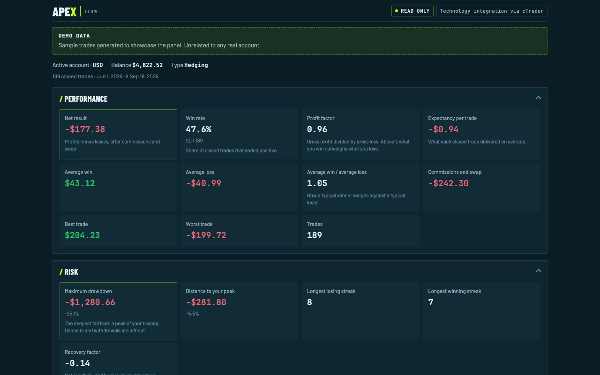Click the -$0.94 expectancy value

pyautogui.click(x=443, y=129)
